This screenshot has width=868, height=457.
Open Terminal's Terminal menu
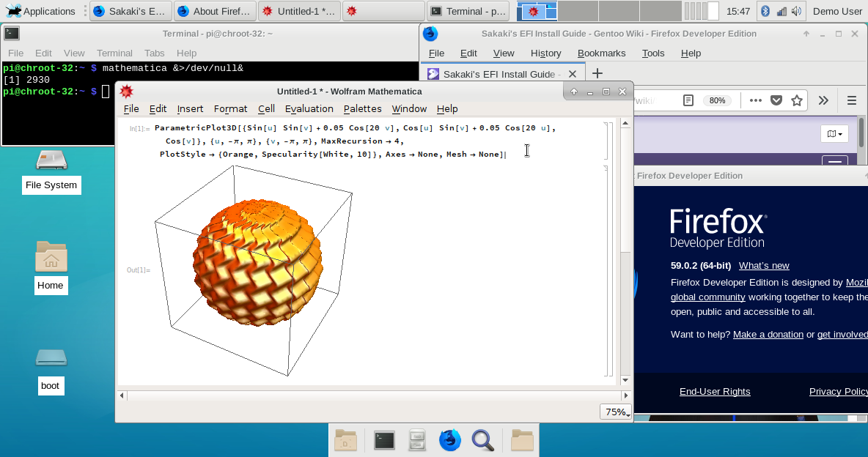click(x=114, y=53)
